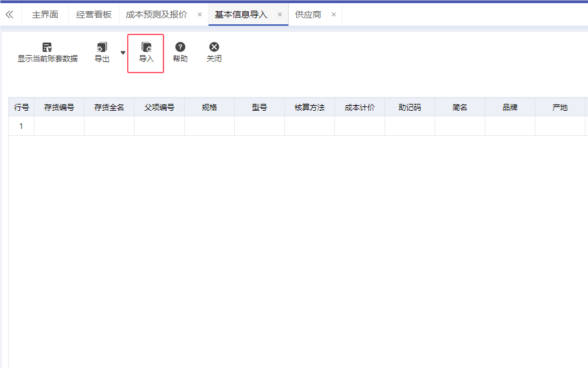The height and width of the screenshot is (368, 588).
Task: Close the 供应商 tab
Action: [334, 14]
